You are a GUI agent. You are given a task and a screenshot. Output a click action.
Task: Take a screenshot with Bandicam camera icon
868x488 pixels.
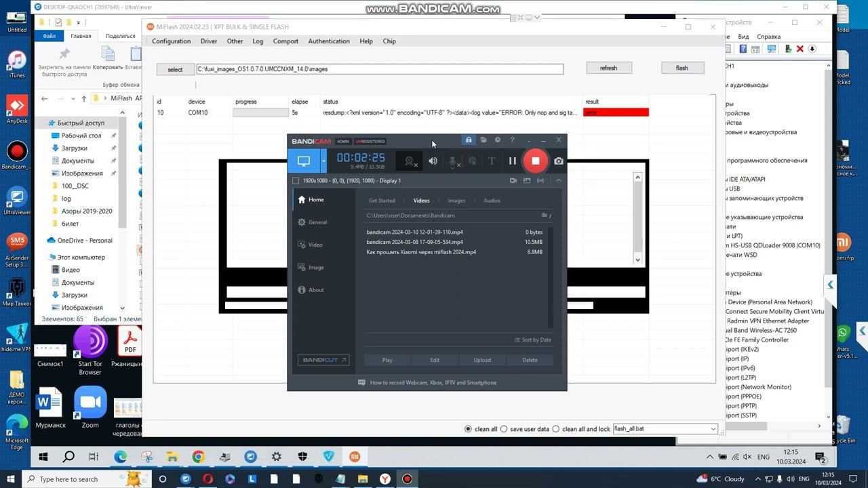click(558, 161)
